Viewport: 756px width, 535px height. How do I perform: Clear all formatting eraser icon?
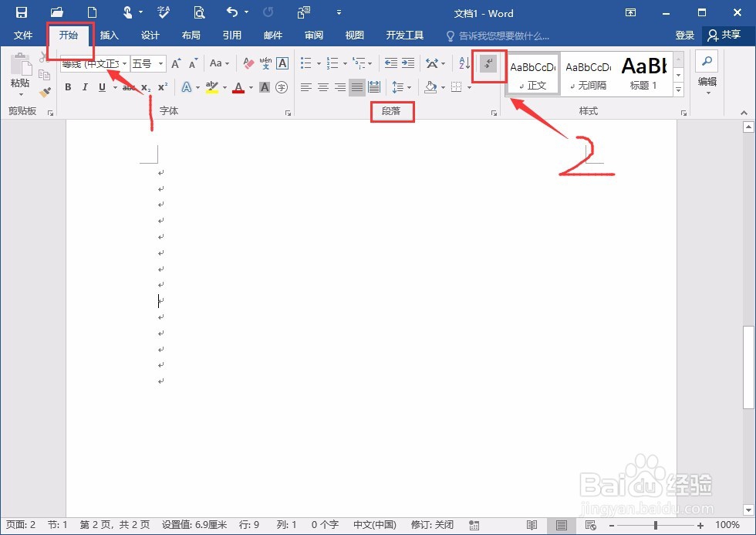tap(248, 63)
